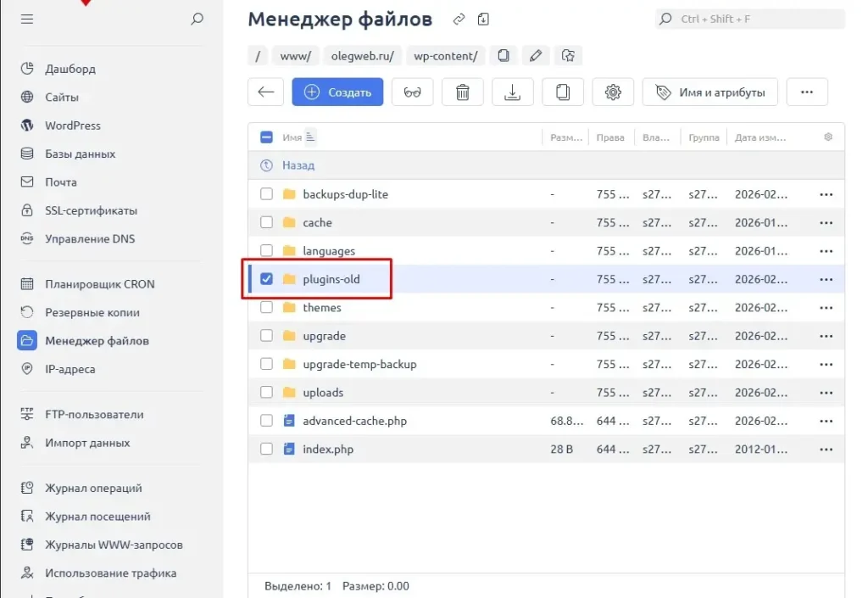Check the cache folder checkbox
The width and height of the screenshot is (868, 598).
(x=266, y=222)
